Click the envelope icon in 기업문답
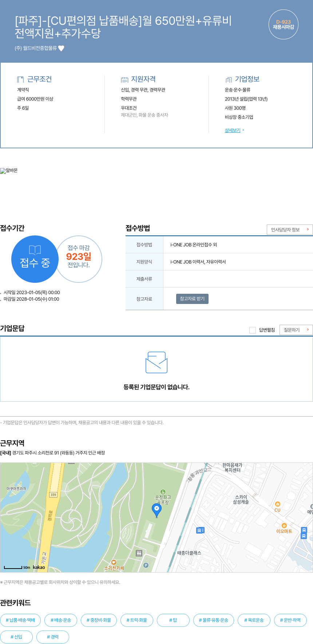Viewport: 313px width, 644px height. (156, 362)
